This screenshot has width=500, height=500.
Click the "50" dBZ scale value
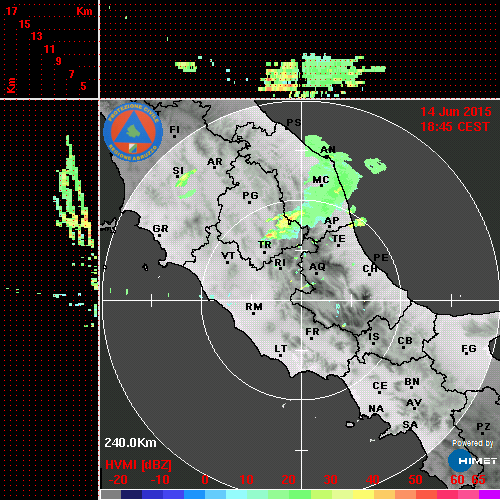tap(415, 480)
